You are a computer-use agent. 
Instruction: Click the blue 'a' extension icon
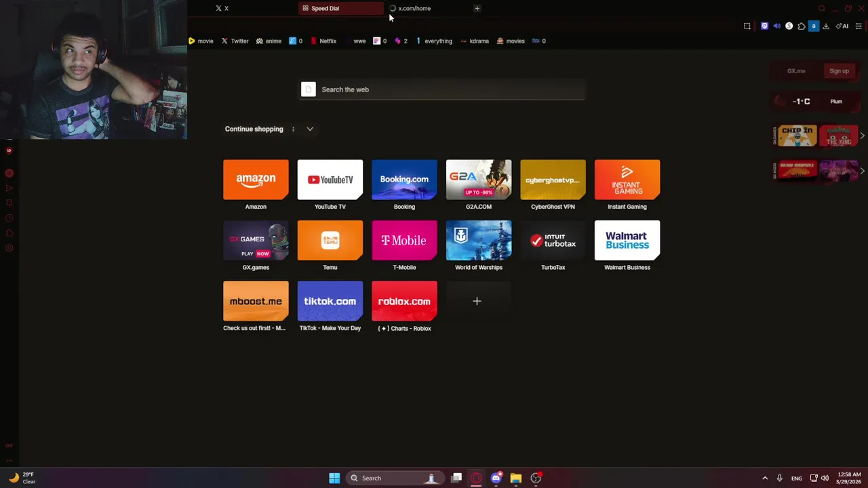click(814, 26)
